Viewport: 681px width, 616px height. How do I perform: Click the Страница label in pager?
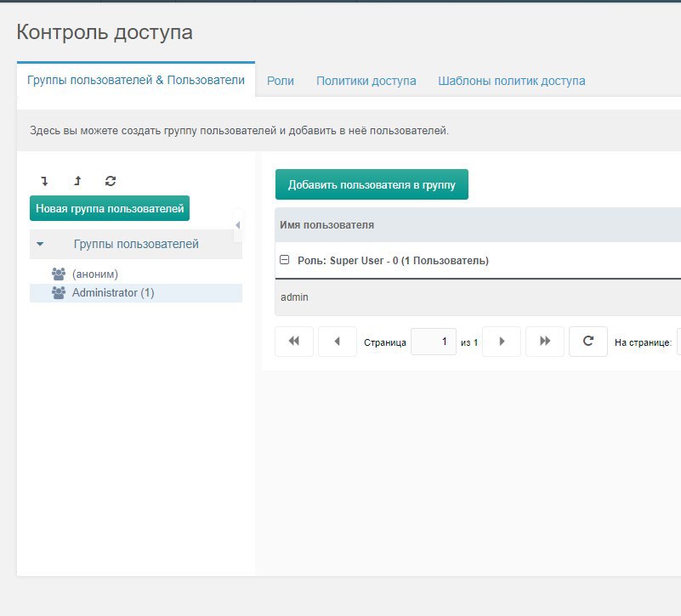(x=385, y=342)
